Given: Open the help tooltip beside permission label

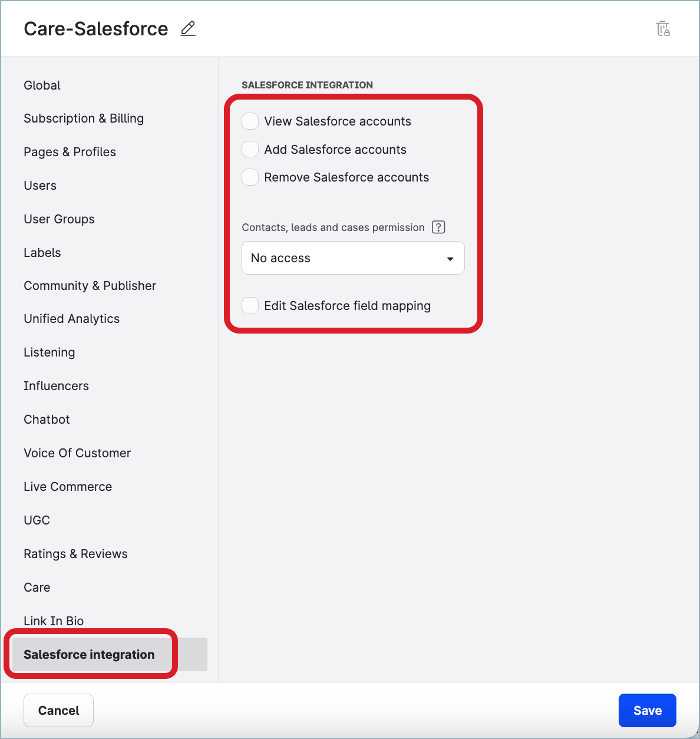Looking at the screenshot, I should (x=438, y=227).
